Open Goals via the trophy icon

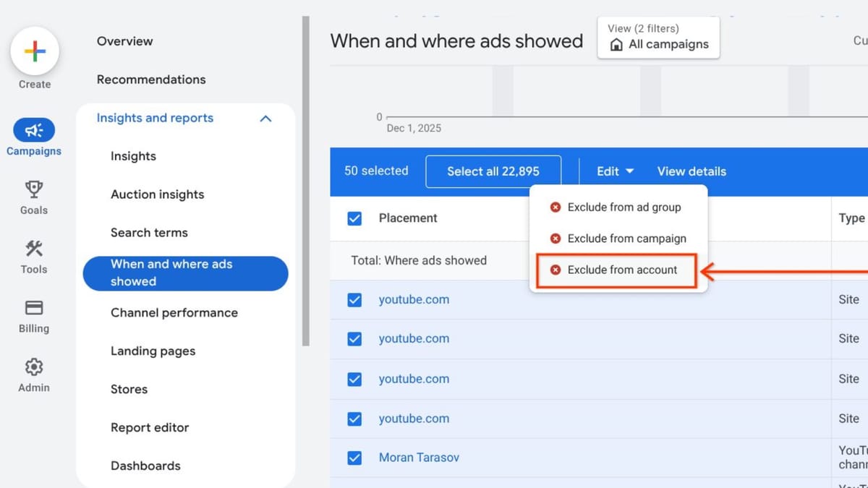33,189
